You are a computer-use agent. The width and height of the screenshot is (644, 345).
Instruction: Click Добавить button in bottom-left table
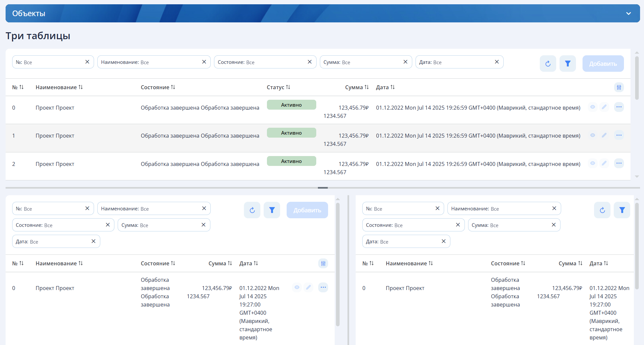307,210
